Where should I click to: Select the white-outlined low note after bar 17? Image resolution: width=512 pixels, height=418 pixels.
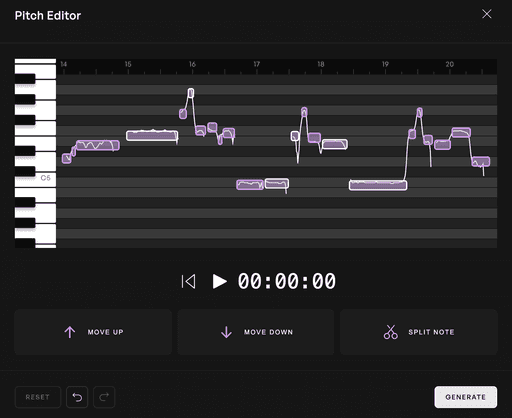coord(277,183)
